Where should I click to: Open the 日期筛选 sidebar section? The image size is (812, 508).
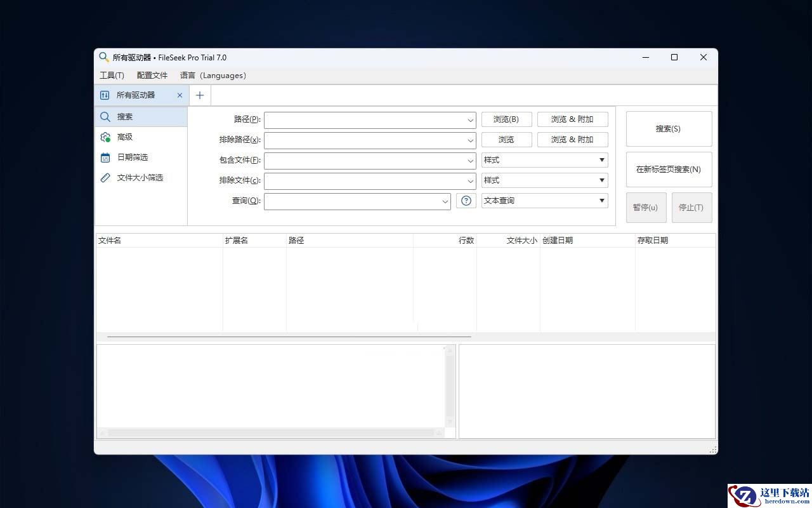(x=141, y=157)
